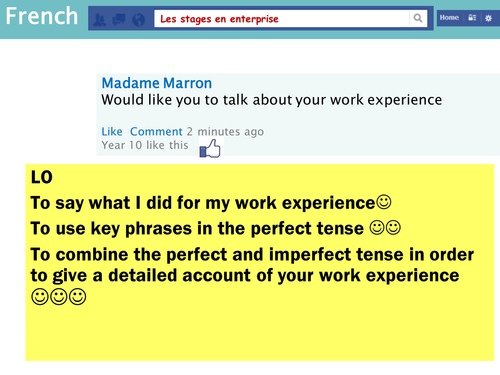Click the 'LO' heading in yellow box
The height and width of the screenshot is (375, 500).
[x=42, y=177]
